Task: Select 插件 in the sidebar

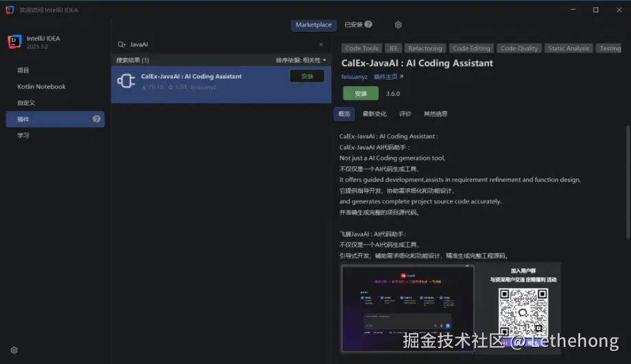Action: click(55, 119)
